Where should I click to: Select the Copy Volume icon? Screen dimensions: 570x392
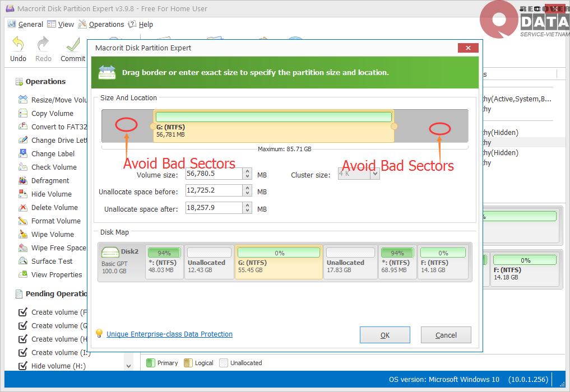(23, 113)
